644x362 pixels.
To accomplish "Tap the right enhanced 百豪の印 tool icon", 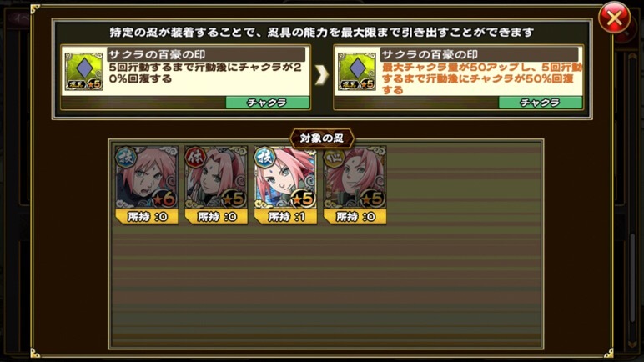I will (x=356, y=71).
